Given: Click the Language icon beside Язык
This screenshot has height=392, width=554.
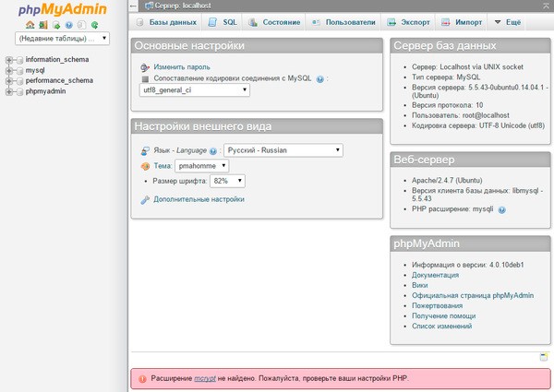Looking at the screenshot, I should coord(145,151).
